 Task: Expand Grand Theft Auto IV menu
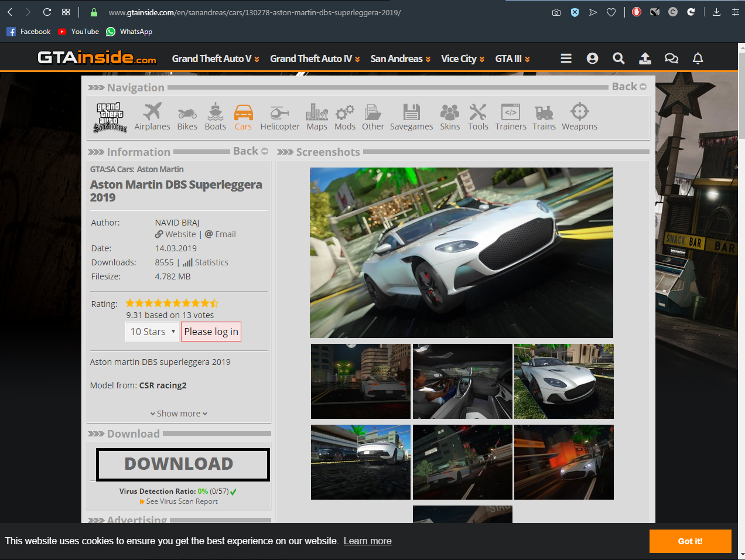315,59
